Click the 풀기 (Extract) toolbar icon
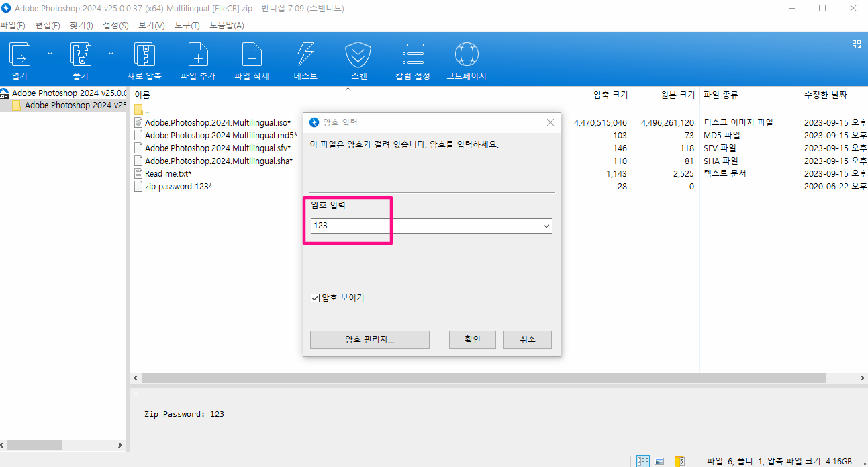Viewport: 868px width, 467px height. 81,54
